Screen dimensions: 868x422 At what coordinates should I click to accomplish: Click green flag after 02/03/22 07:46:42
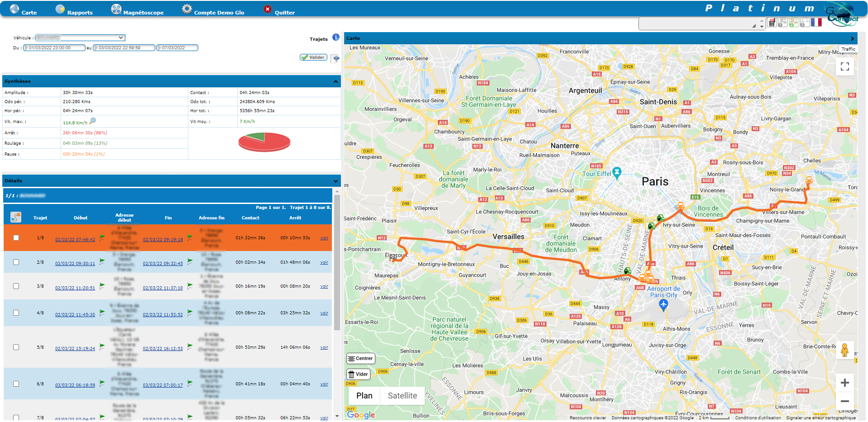[102, 237]
